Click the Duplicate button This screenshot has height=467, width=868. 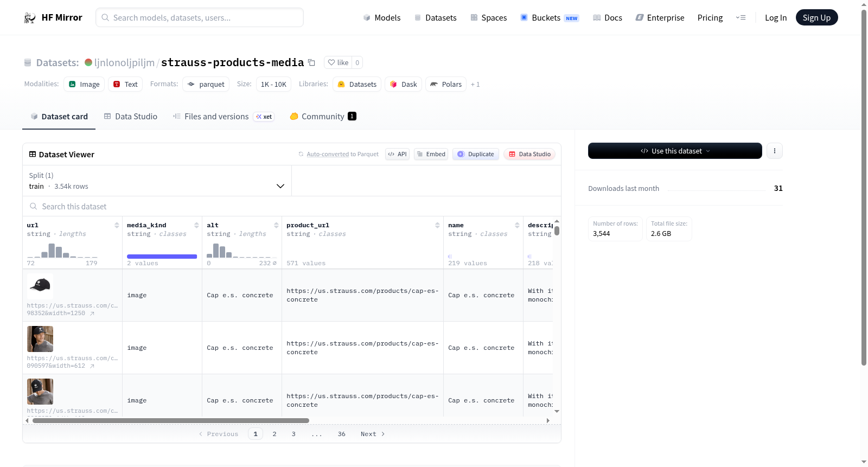[x=476, y=154]
